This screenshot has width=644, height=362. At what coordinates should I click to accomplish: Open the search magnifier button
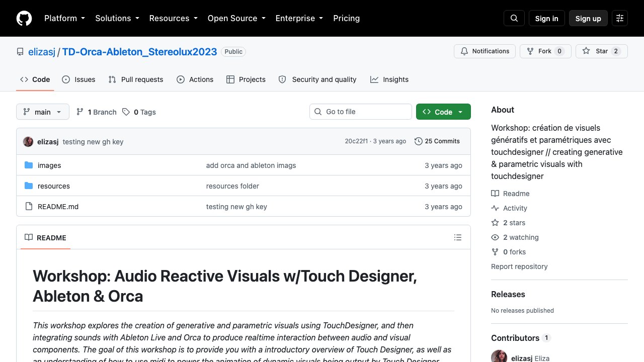[x=514, y=18]
